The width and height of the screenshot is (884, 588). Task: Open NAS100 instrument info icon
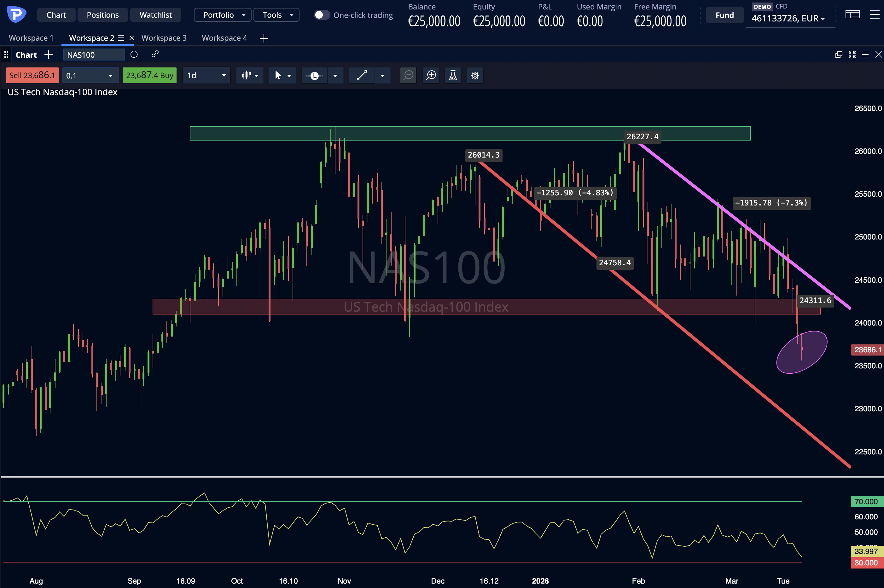click(x=134, y=55)
